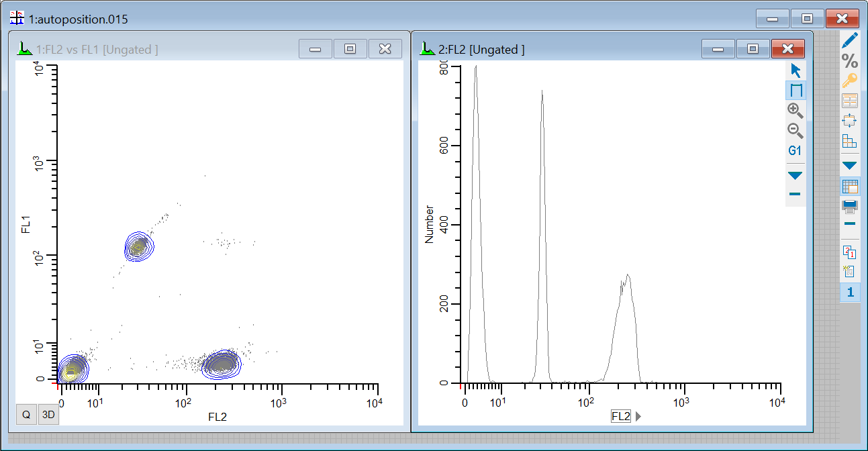Image resolution: width=868 pixels, height=451 pixels.
Task: Select the blue pencil tool
Action: pos(850,40)
